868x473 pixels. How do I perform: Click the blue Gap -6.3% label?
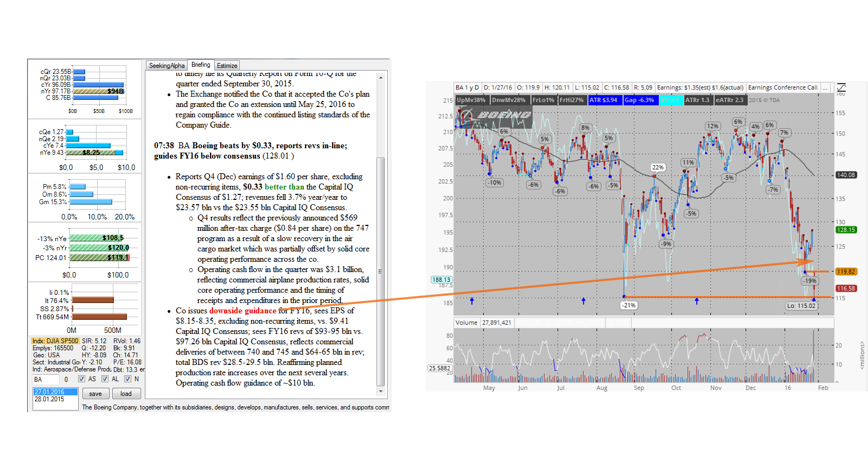[x=639, y=100]
